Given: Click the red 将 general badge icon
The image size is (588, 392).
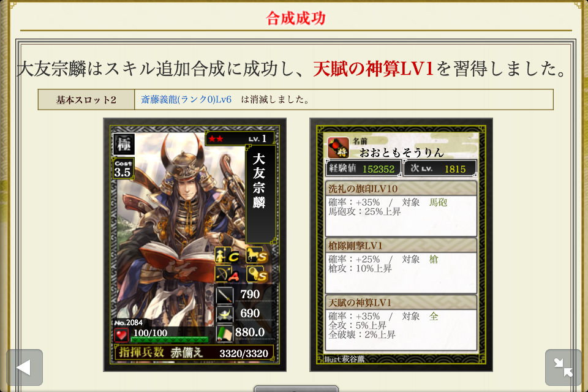Looking at the screenshot, I should pyautogui.click(x=338, y=148).
